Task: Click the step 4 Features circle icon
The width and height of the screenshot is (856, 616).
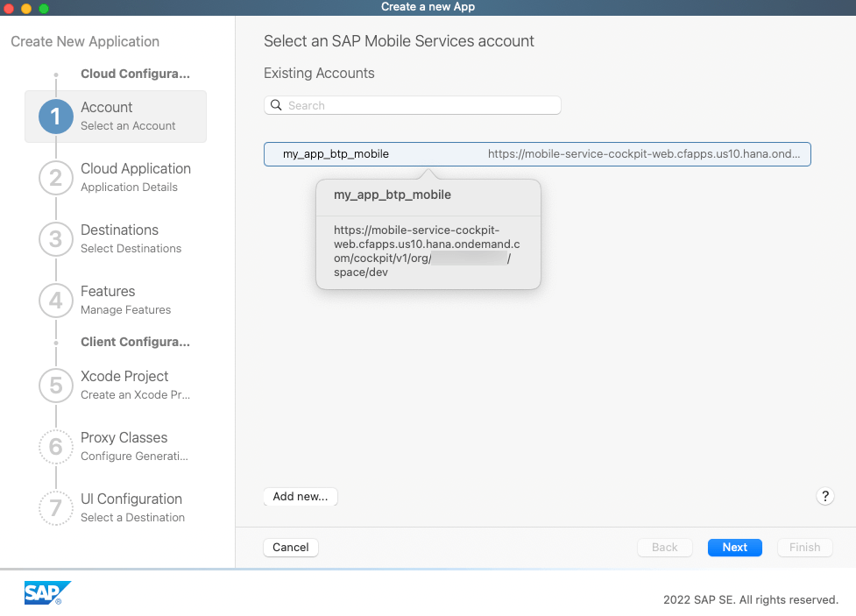Action: (x=56, y=301)
